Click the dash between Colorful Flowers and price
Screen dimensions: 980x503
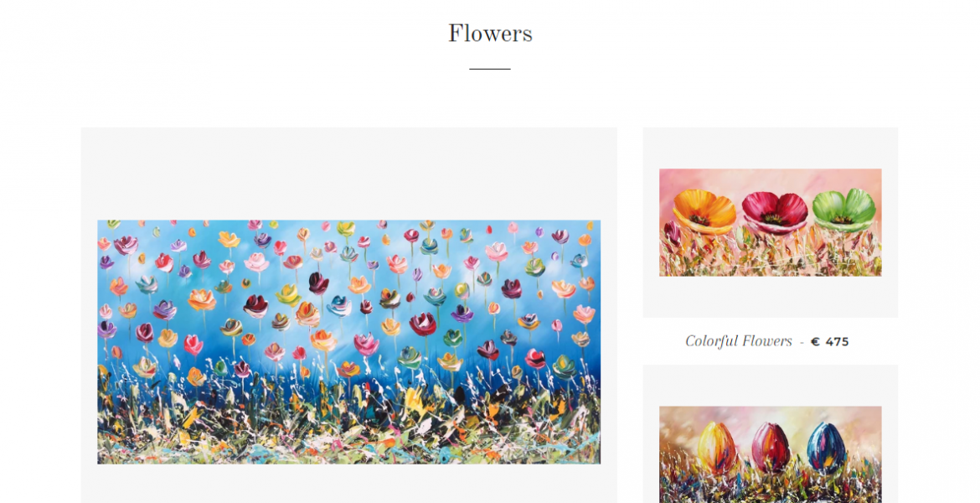[x=802, y=342]
